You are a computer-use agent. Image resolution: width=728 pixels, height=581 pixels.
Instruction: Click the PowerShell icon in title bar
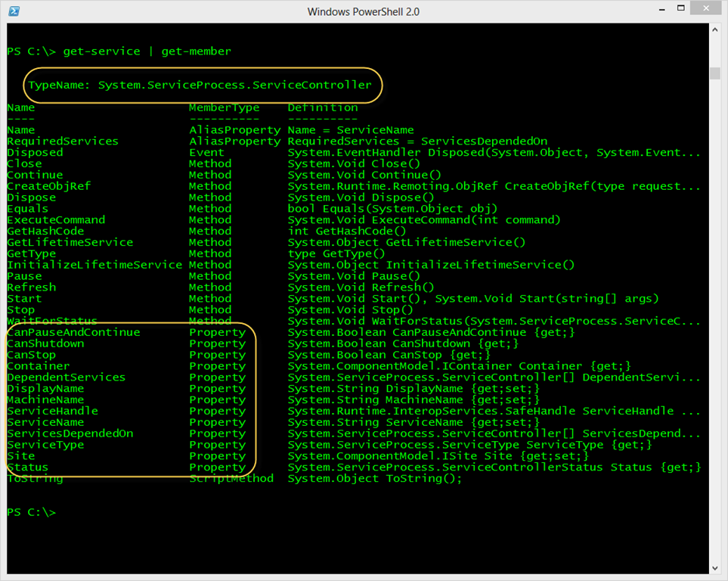pos(14,11)
